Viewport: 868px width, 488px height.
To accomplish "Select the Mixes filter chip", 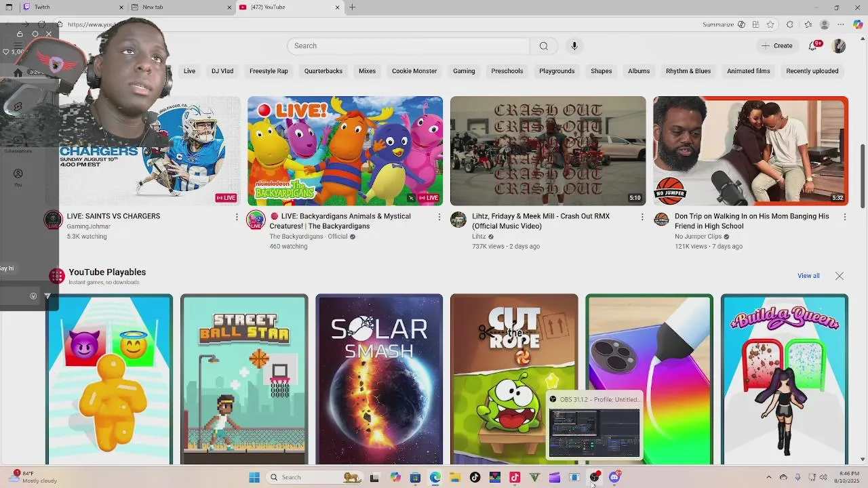I will (x=367, y=71).
